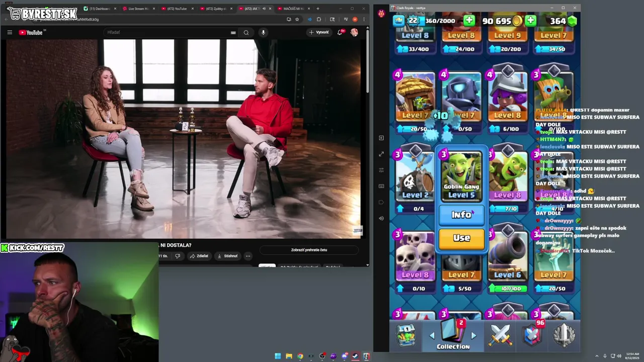Click the Musketeer 6/100 progress bar

[508, 129]
